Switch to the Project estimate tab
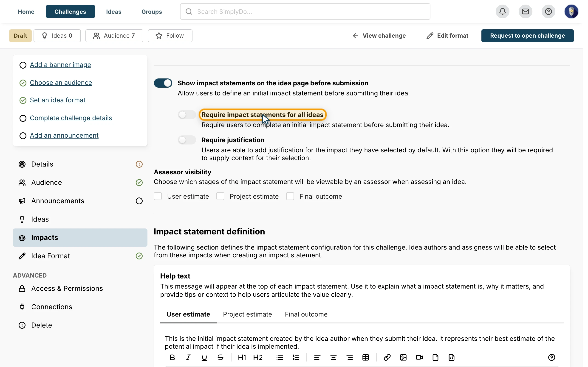Image resolution: width=588 pixels, height=367 pixels. [x=247, y=314]
